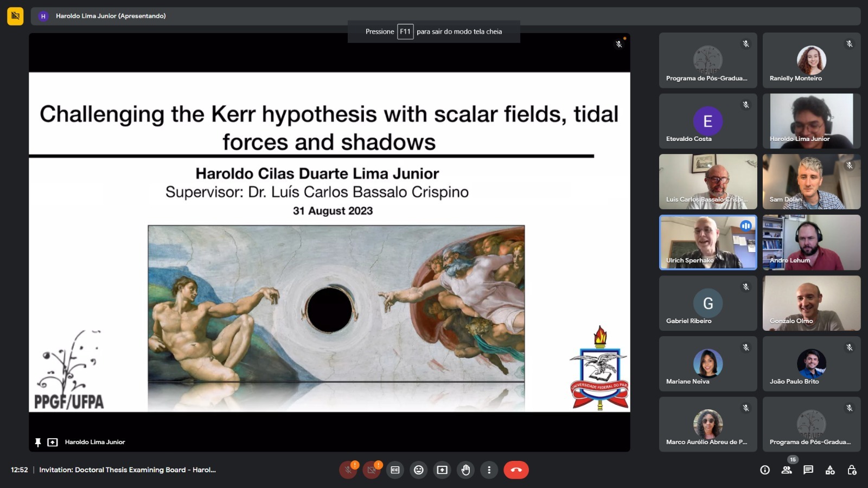Select João Paulo Brito participant tile

(x=812, y=364)
